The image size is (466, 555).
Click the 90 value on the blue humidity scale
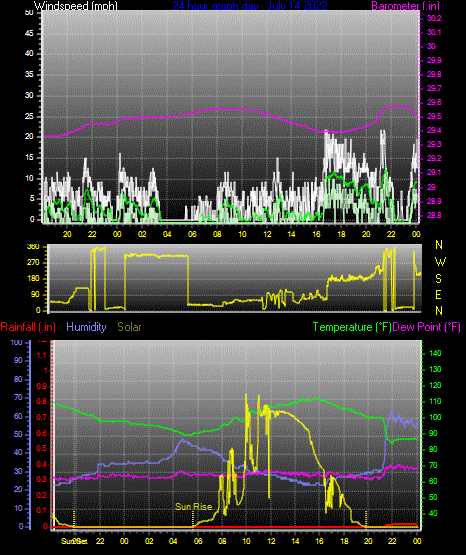point(18,360)
